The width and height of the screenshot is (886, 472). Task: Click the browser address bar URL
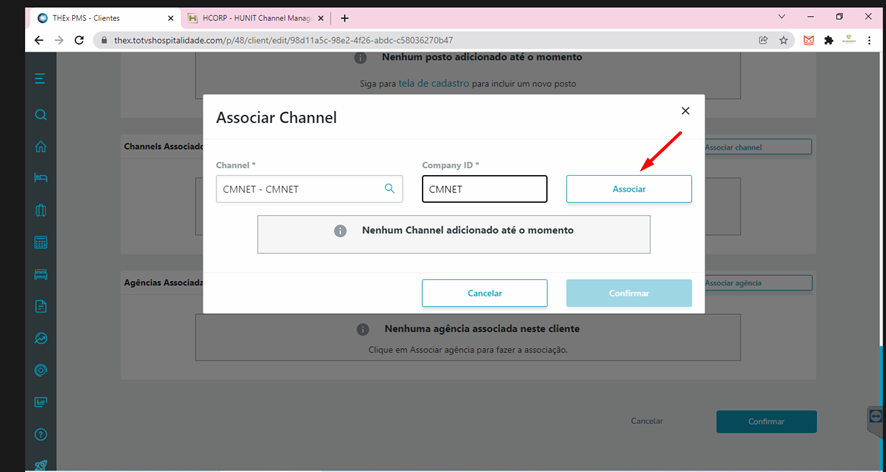click(284, 40)
